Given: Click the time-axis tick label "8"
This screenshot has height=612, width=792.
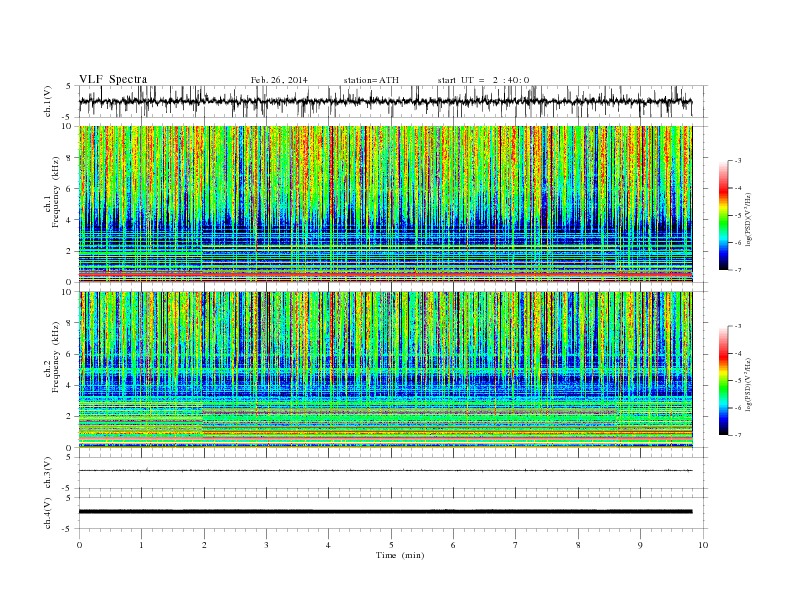Looking at the screenshot, I should click(x=578, y=545).
